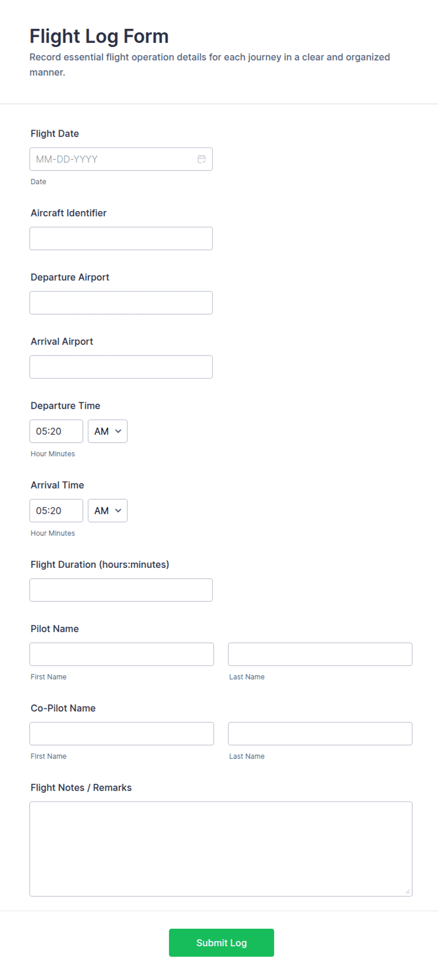Click into the Departure Airport field
This screenshot has width=438, height=980.
121,303
